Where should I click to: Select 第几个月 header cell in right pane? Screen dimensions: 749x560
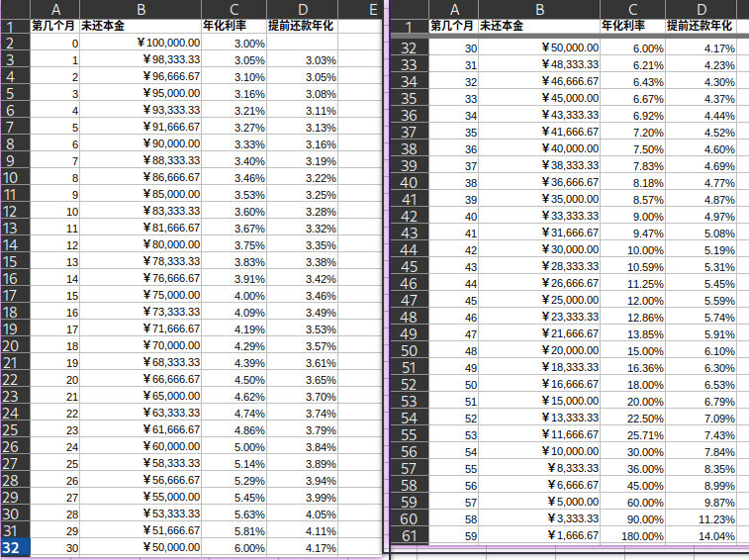452,25
